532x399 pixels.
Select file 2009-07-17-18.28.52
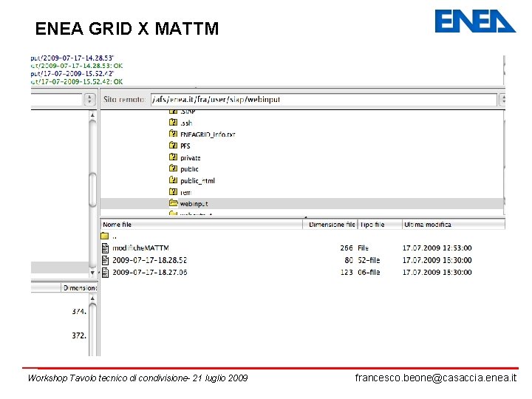pos(149,260)
